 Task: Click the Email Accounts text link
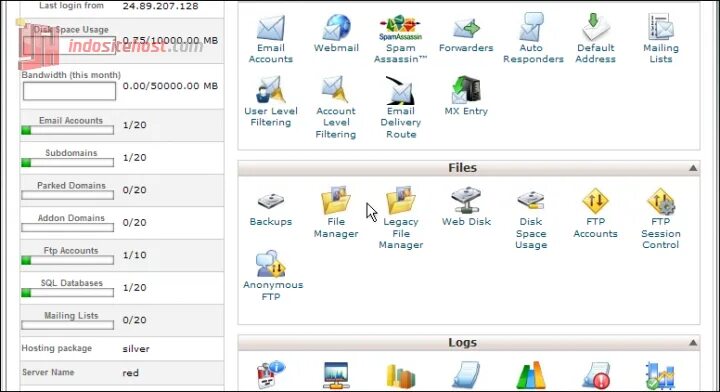click(x=270, y=53)
